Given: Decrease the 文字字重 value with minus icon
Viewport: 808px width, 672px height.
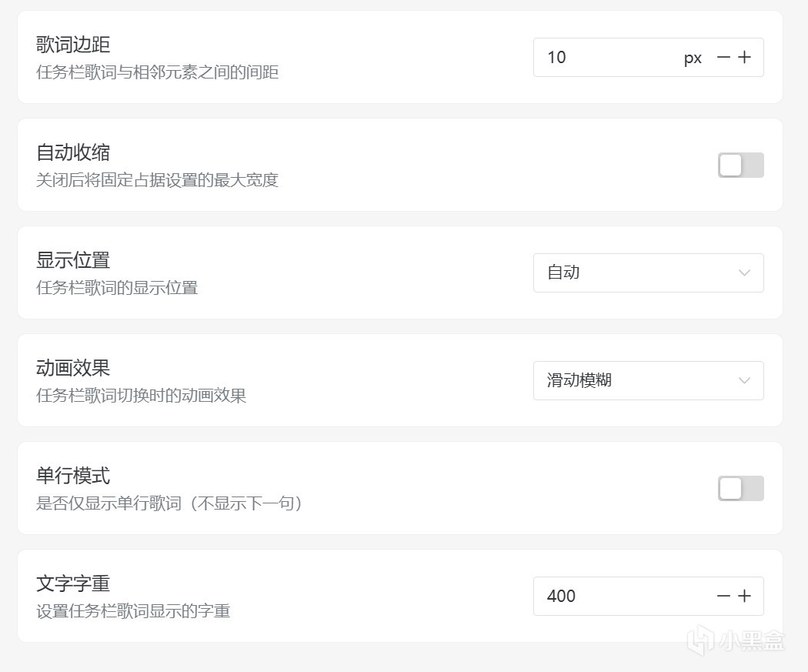Looking at the screenshot, I should click(x=723, y=597).
